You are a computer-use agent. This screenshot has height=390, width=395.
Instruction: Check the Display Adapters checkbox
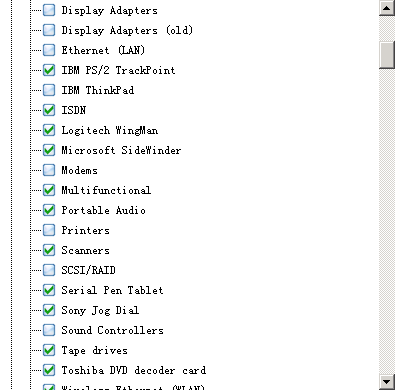49,10
